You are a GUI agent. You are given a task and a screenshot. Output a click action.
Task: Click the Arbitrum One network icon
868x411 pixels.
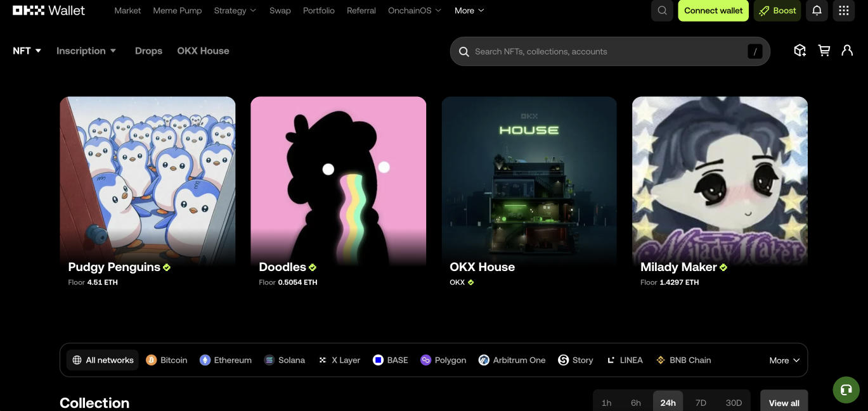point(484,360)
